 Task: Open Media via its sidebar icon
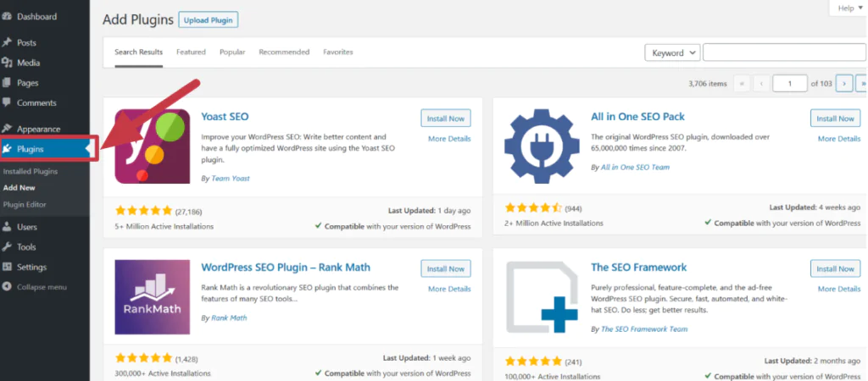pyautogui.click(x=7, y=62)
